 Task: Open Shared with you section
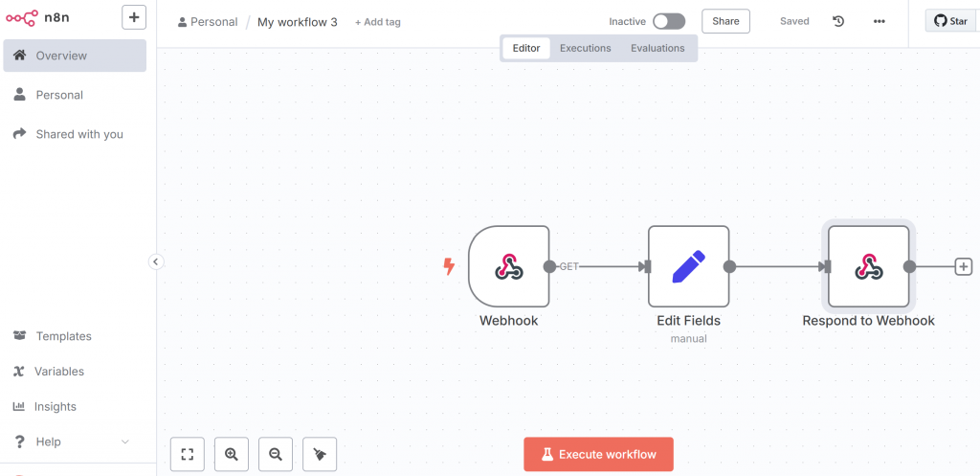pos(75,134)
